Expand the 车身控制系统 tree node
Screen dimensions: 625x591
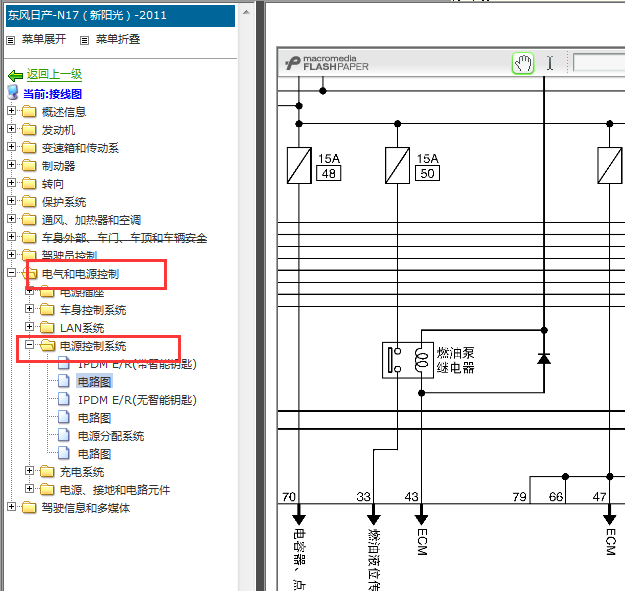29,308
